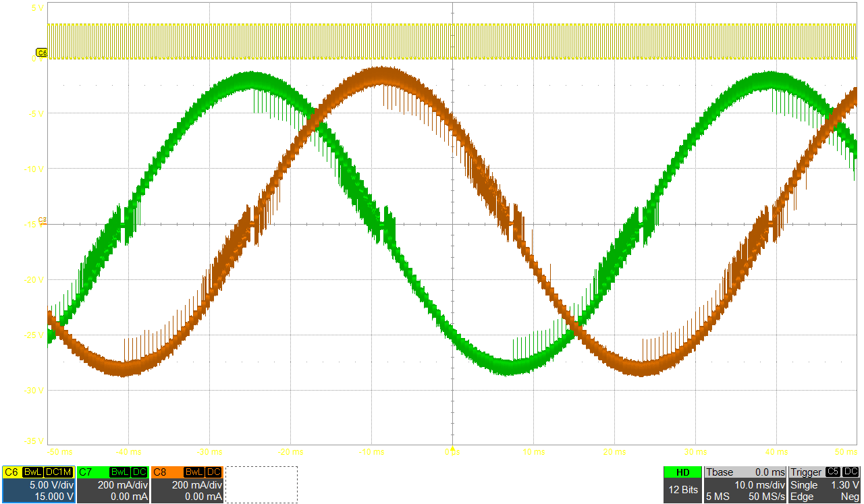The width and height of the screenshot is (864, 504).
Task: Click the BwL badge in C6 descriptor
Action: [x=33, y=472]
